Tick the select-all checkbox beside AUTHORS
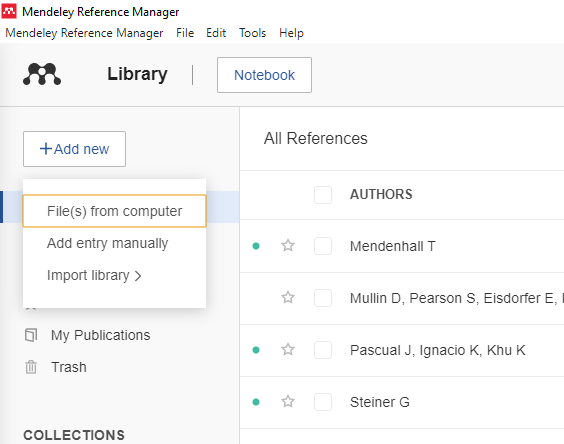Image resolution: width=564 pixels, height=444 pixels. coord(323,195)
